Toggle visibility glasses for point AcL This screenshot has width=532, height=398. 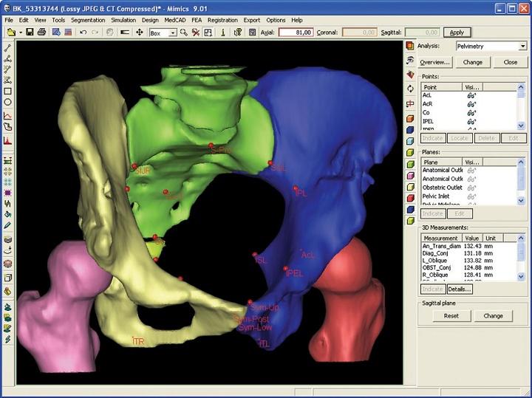(x=470, y=95)
